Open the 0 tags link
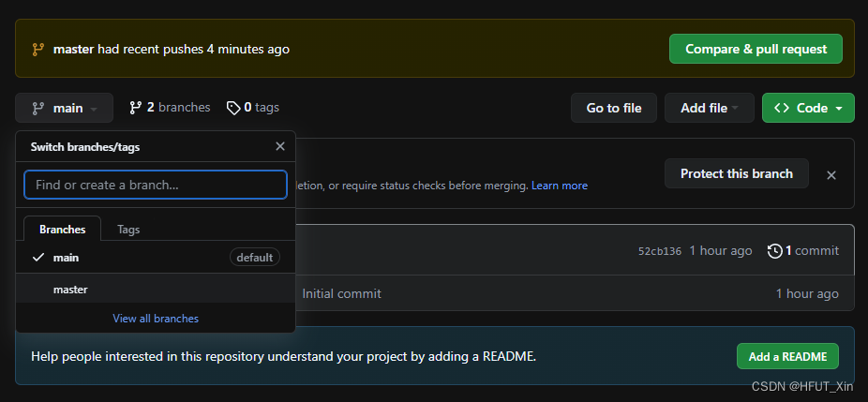 [x=253, y=108]
